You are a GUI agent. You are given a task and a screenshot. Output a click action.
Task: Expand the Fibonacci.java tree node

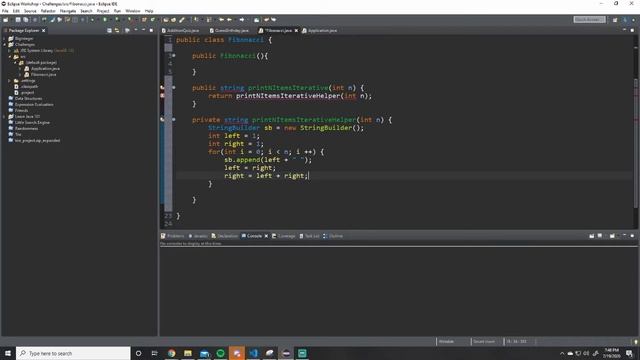[x=20, y=75]
